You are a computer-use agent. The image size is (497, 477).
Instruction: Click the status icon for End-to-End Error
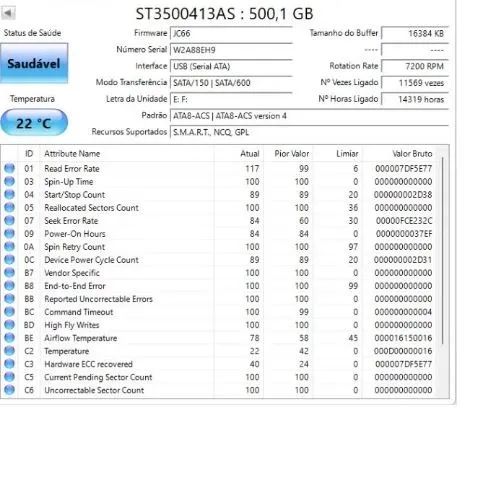pos(9,285)
